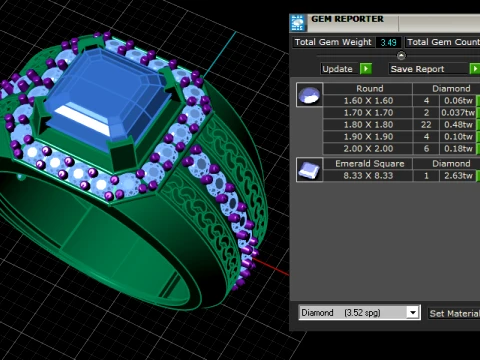Image resolution: width=480 pixels, height=360 pixels.
Task: Collapse panel with the round up-arrow button
Action: click(x=401, y=55)
